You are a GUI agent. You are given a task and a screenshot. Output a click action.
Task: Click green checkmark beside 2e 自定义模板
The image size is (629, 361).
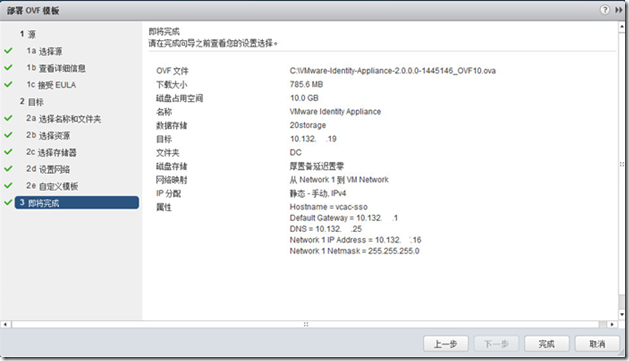pyautogui.click(x=8, y=185)
